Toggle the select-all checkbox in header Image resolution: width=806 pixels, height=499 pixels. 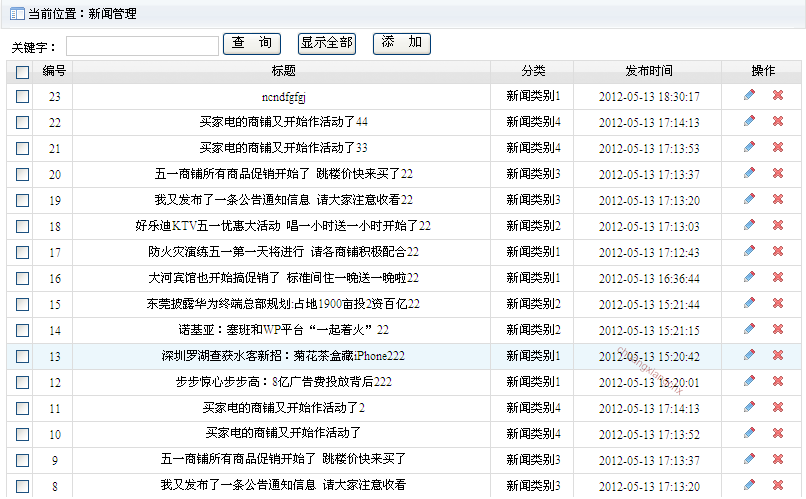[x=22, y=72]
